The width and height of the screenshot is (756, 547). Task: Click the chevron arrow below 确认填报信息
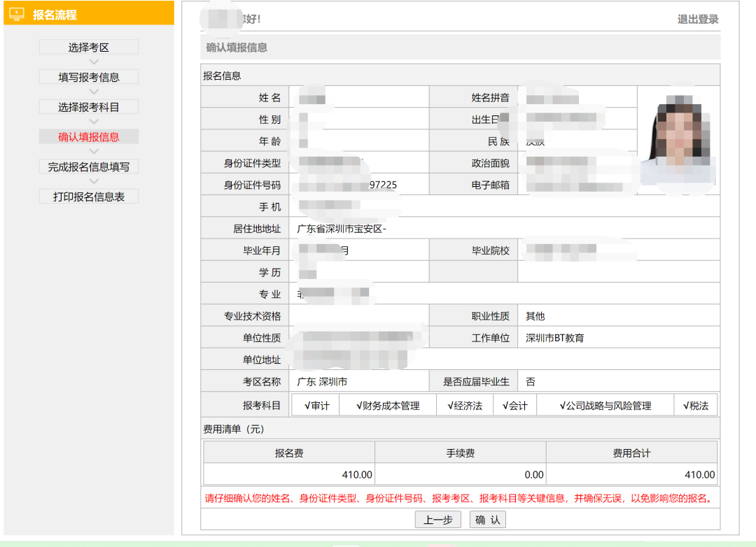coord(94,152)
